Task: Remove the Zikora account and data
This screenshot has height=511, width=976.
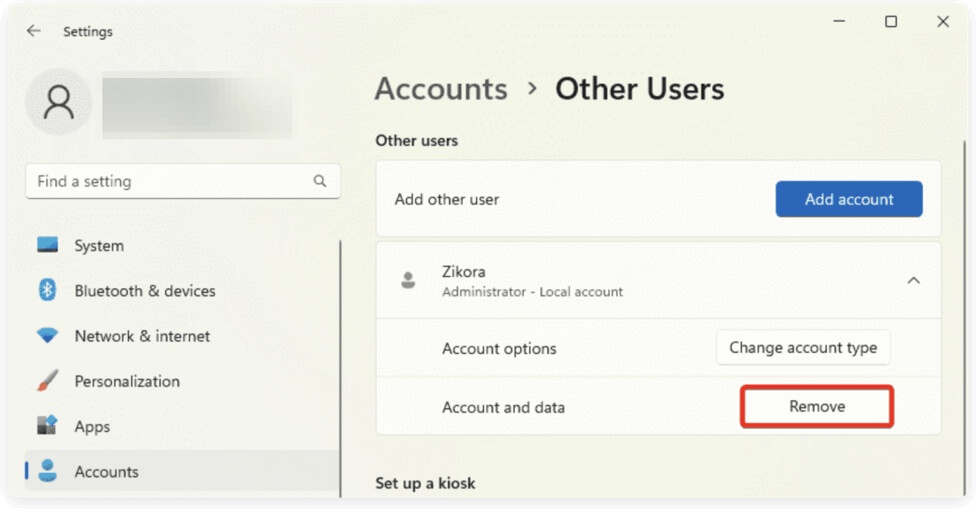Action: pos(816,407)
